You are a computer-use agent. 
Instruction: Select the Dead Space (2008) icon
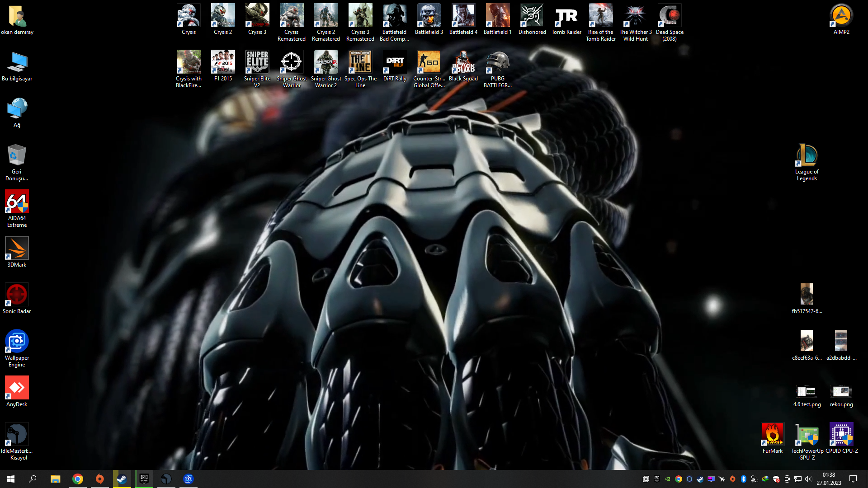pos(670,16)
